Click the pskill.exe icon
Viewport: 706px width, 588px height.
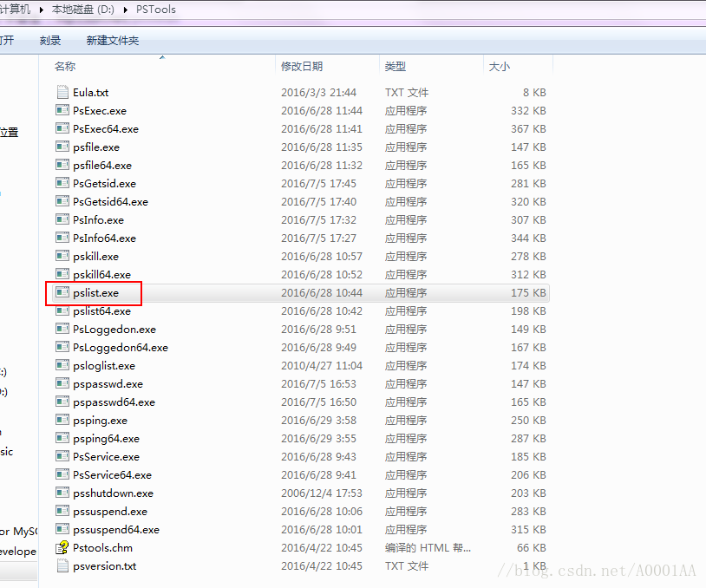tap(62, 256)
